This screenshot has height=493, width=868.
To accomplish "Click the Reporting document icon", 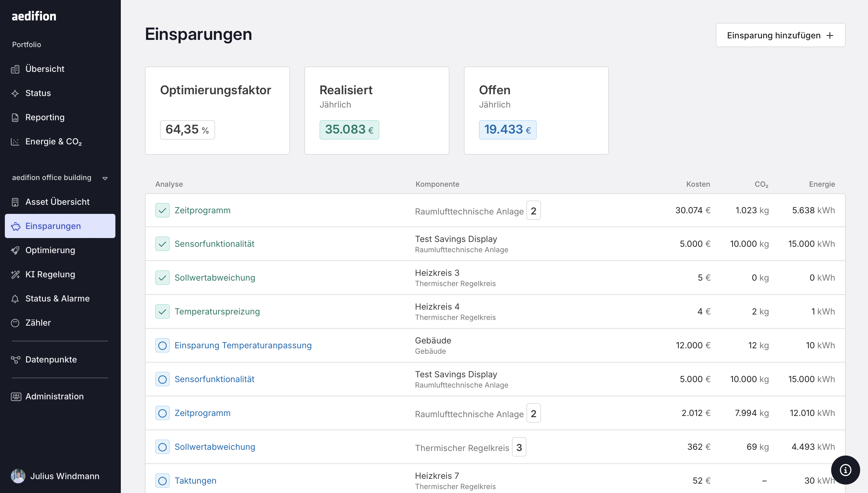I will (x=15, y=118).
